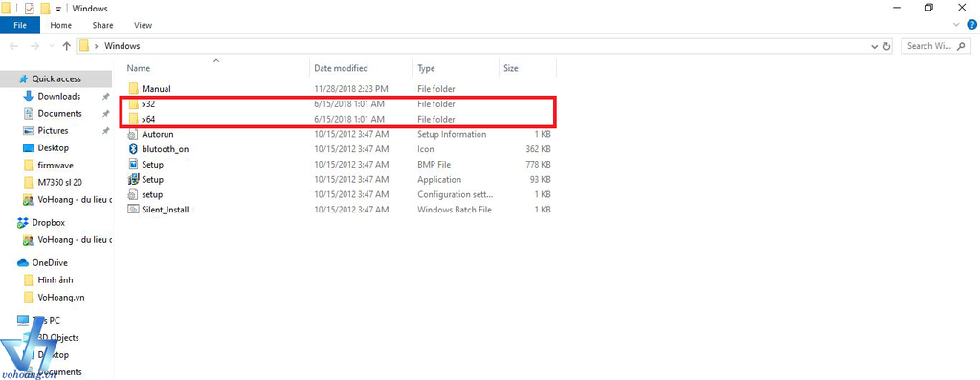The image size is (980, 380).
Task: Open Downloads in Quick access
Action: tap(58, 97)
